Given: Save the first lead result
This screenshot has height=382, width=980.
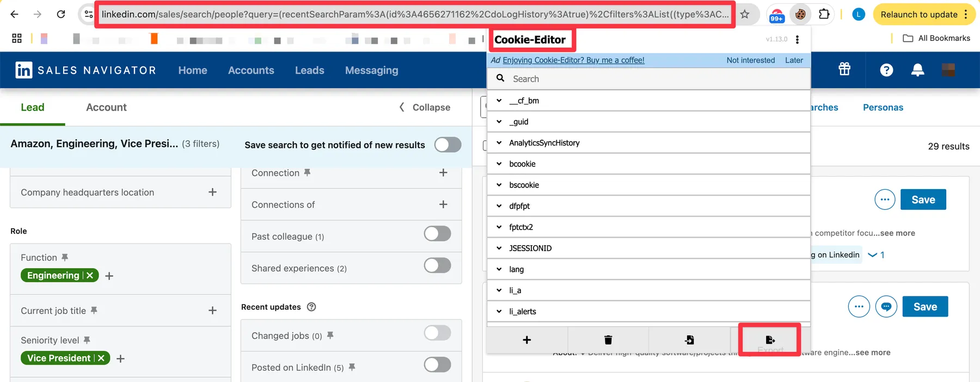Looking at the screenshot, I should pos(923,199).
